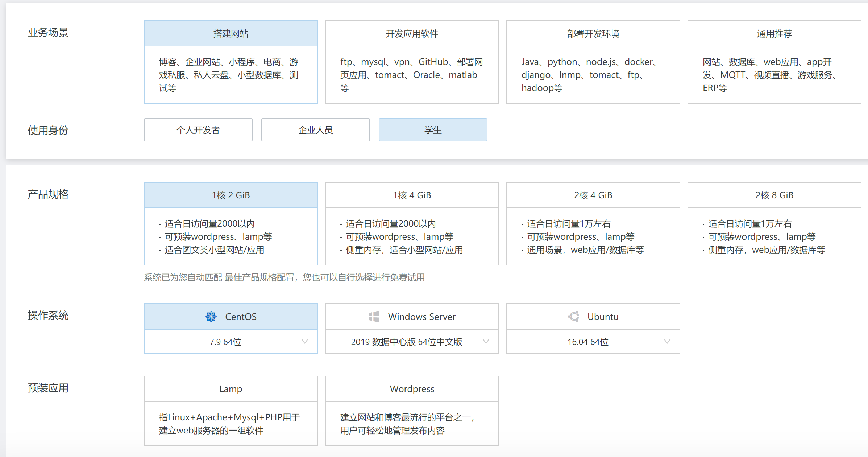Select Windows Server operating system
Image resolution: width=868 pixels, height=457 pixels.
point(412,317)
